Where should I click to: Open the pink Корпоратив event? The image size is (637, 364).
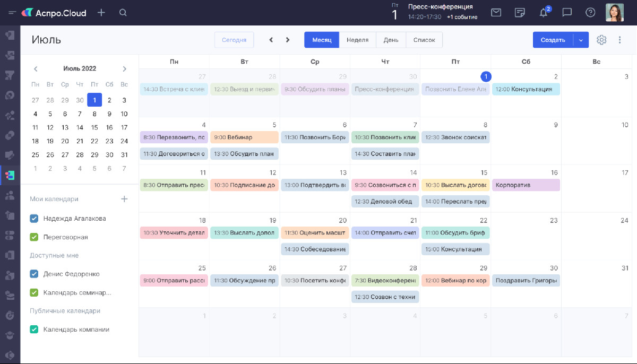pyautogui.click(x=526, y=185)
